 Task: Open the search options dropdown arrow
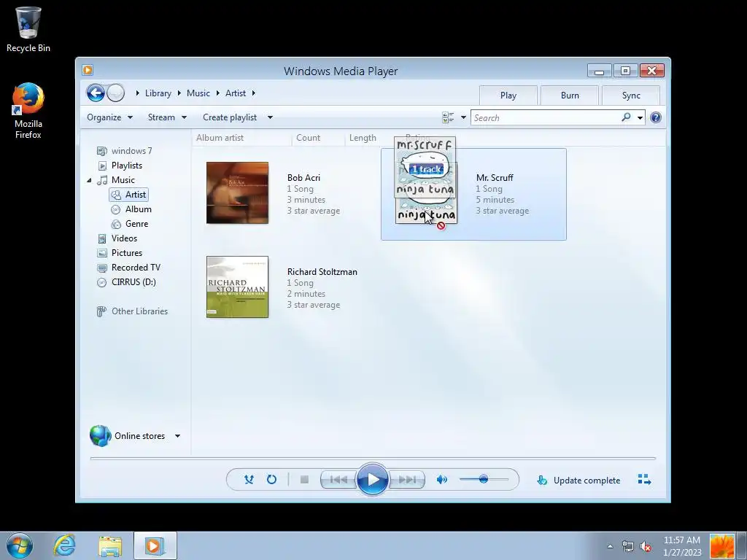pyautogui.click(x=640, y=117)
